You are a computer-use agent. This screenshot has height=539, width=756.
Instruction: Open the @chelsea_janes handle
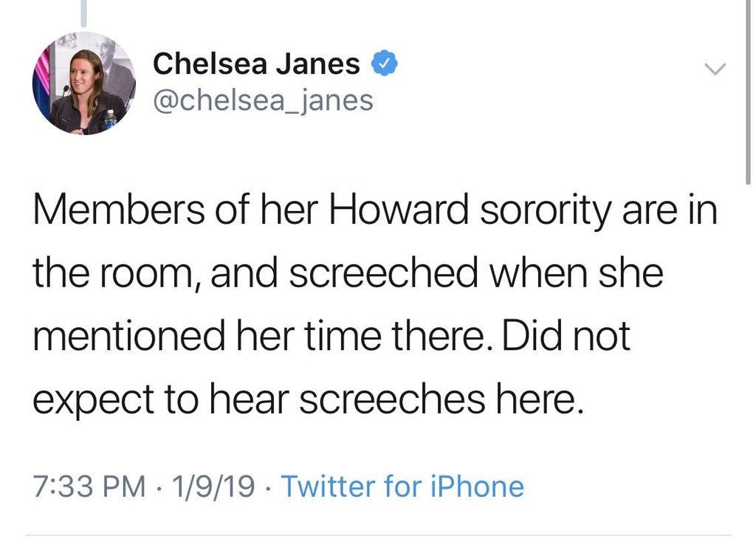coord(263,100)
